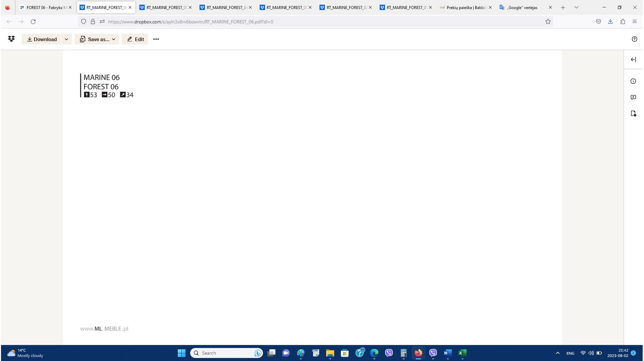Click the Download button
Screen dimensions: 644x361
point(42,39)
